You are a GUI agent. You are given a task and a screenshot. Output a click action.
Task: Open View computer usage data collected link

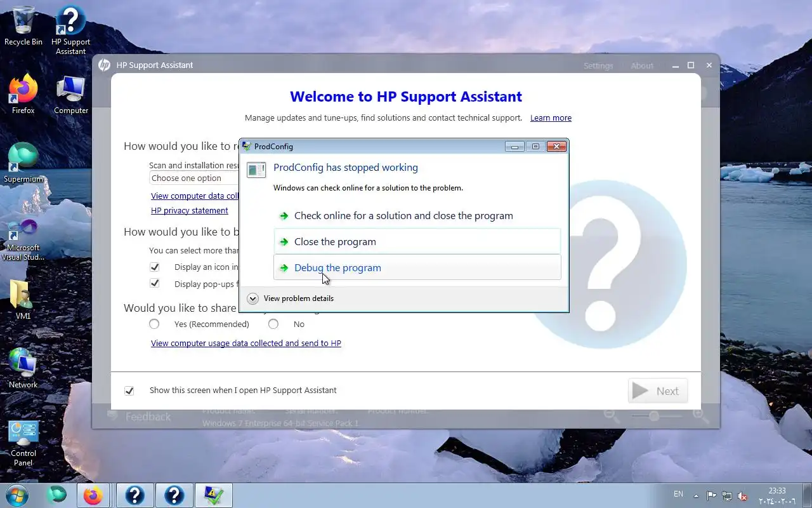click(x=246, y=343)
